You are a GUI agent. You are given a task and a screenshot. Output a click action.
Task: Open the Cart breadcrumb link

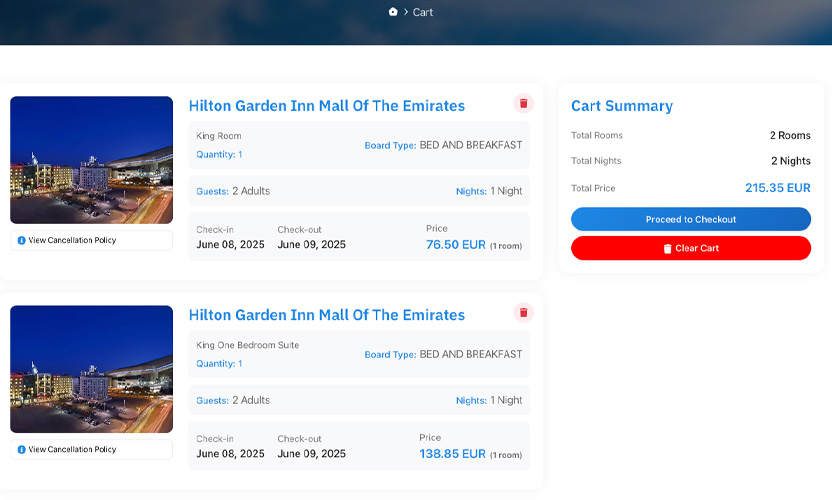pos(423,13)
